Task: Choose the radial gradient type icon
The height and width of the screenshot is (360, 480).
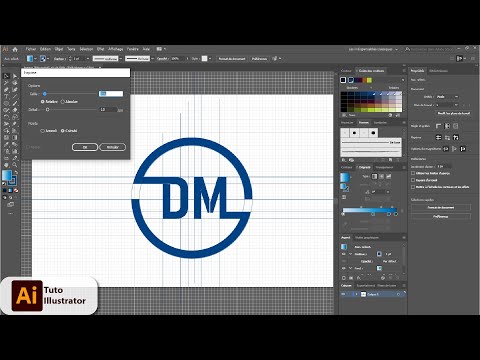Action: coord(381,176)
